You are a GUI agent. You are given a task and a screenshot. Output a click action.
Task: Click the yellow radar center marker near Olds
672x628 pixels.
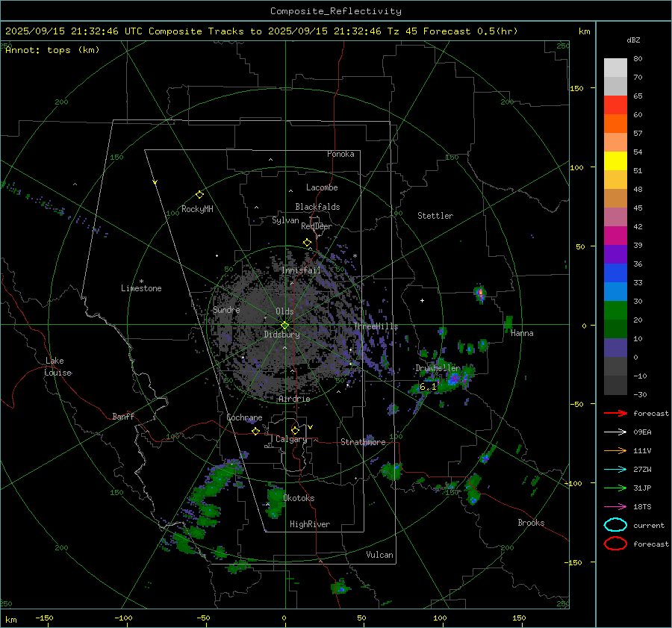click(x=284, y=326)
